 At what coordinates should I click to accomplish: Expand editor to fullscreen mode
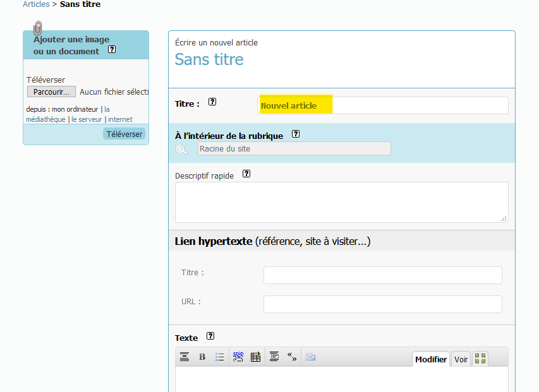480,359
